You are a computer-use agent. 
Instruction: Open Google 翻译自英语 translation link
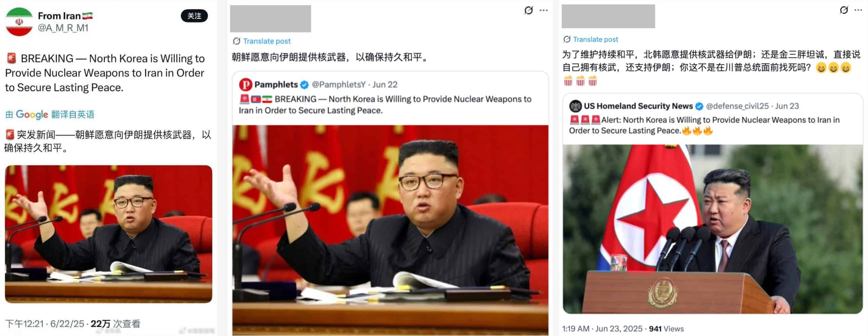[50, 115]
